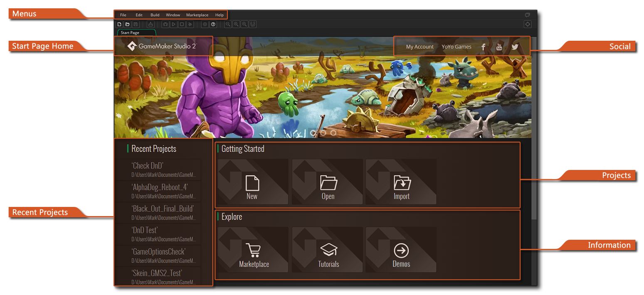Click the My Account link
The width and height of the screenshot is (644, 295).
coord(420,47)
